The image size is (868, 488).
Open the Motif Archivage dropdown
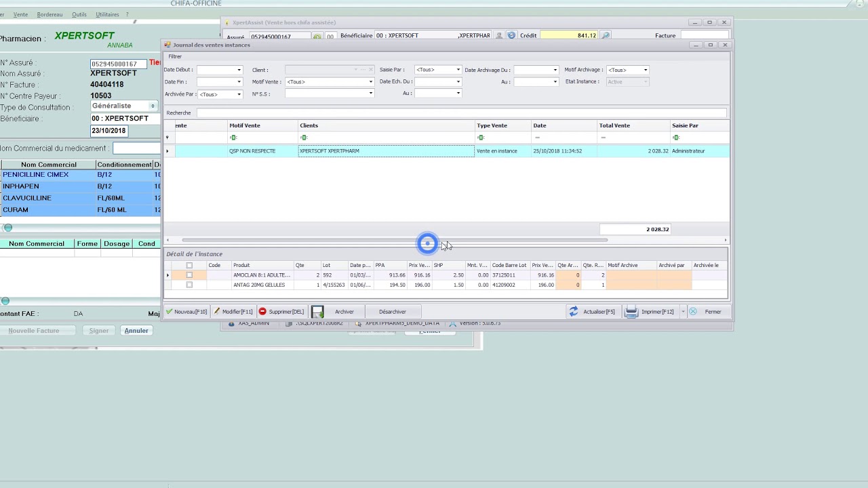[x=645, y=70]
